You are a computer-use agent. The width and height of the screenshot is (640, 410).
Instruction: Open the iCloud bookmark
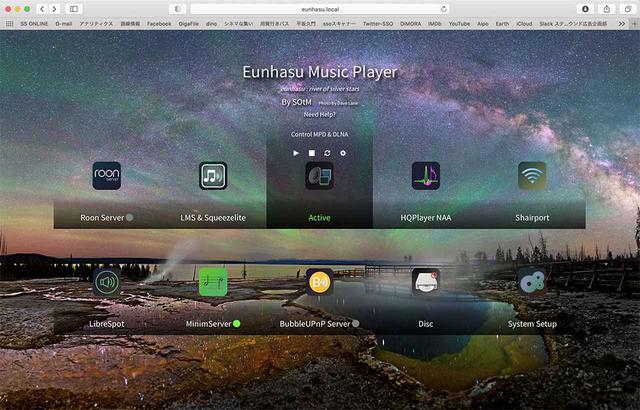(524, 24)
